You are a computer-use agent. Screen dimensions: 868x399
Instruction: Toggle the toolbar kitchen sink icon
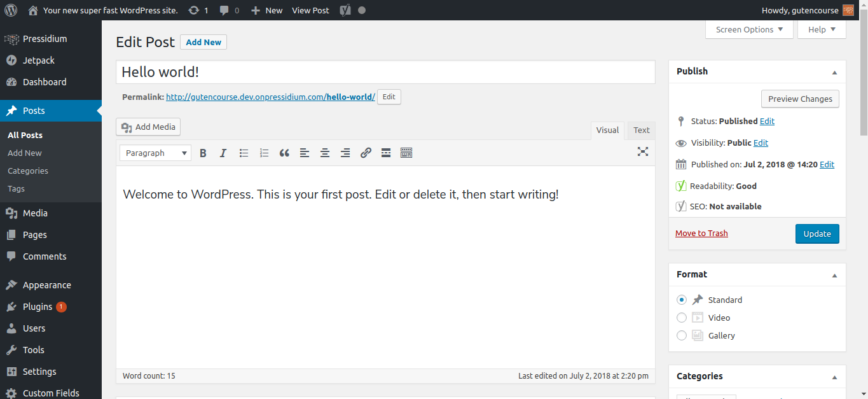coord(406,153)
